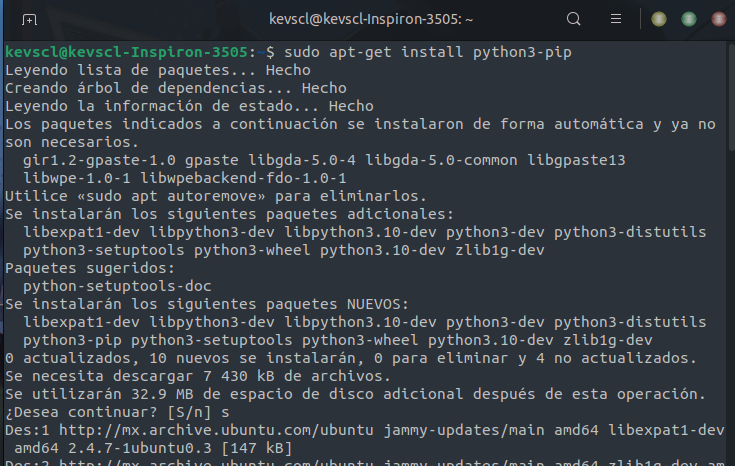Screen dimensions: 735x466
Task: Click the sudo apt-get install python3-pip command
Action: 428,52
